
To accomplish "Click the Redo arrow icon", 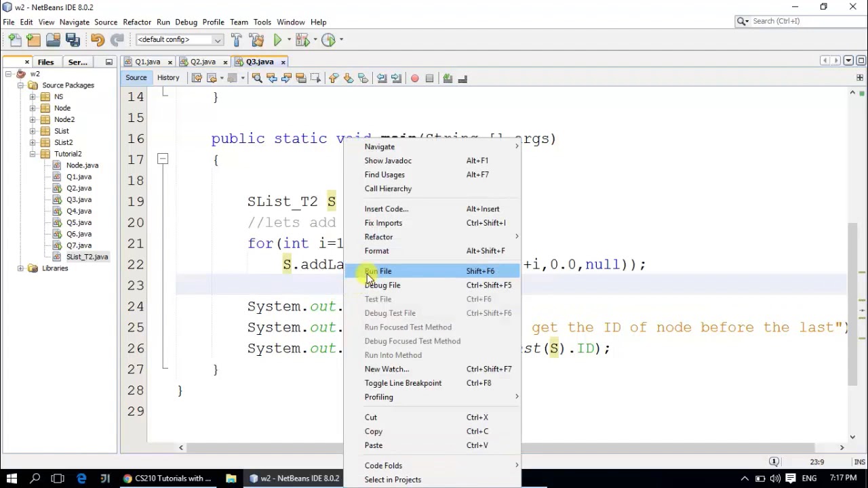I will click(117, 39).
